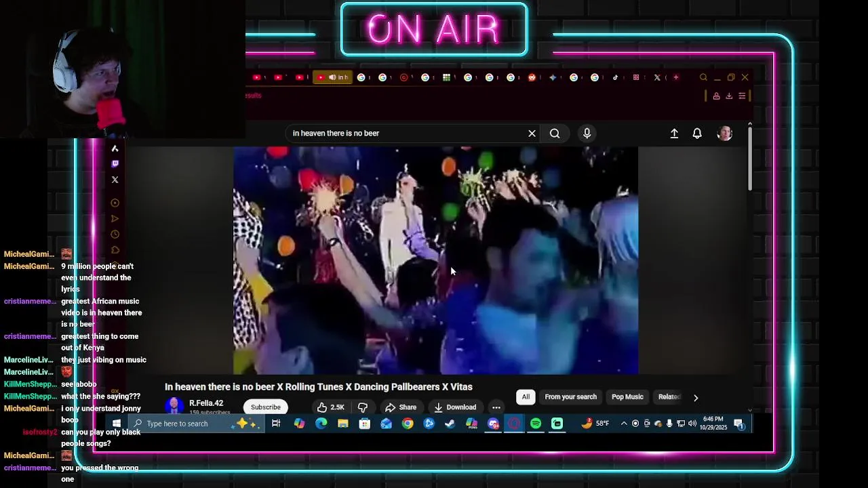Open Google Chrome from taskbar
The image size is (868, 488).
tap(408, 424)
